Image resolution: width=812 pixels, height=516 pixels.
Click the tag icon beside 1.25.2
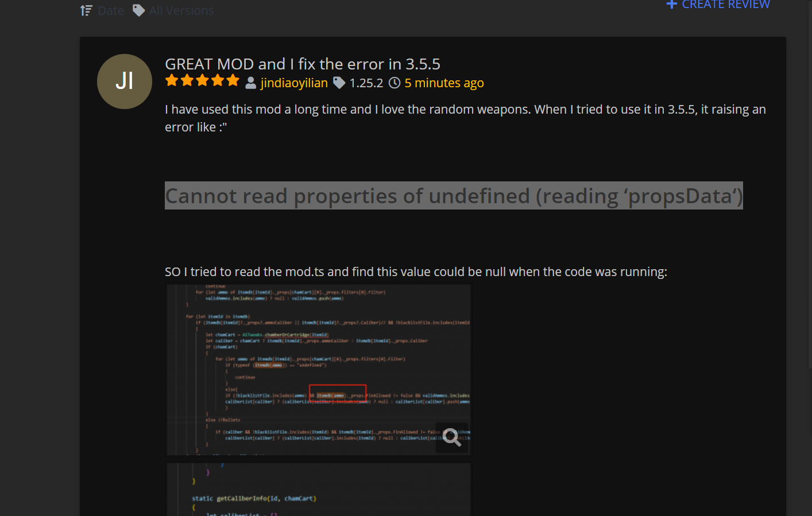coord(339,83)
